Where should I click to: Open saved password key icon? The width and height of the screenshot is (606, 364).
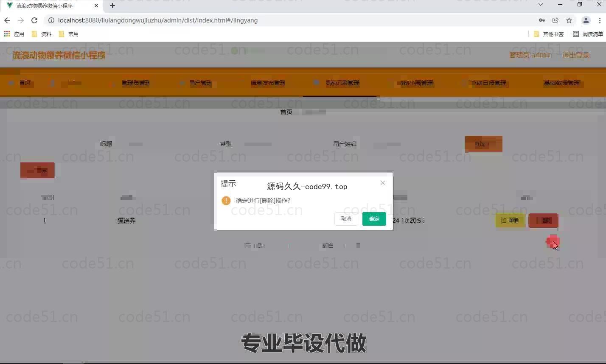click(542, 20)
